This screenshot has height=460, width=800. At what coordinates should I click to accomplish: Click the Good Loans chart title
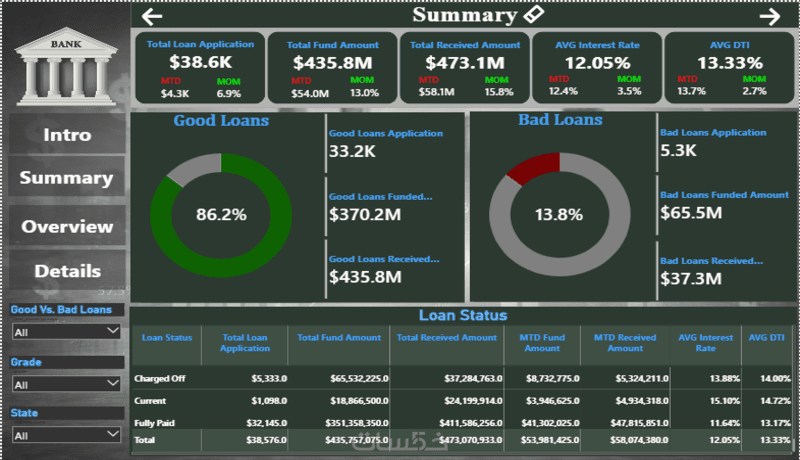[221, 120]
